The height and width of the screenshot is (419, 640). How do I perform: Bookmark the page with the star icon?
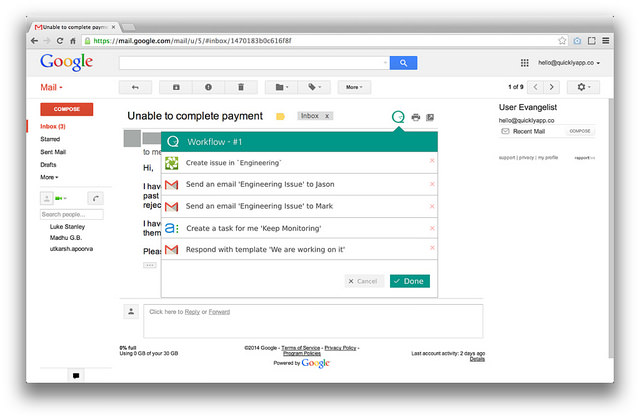tap(562, 40)
